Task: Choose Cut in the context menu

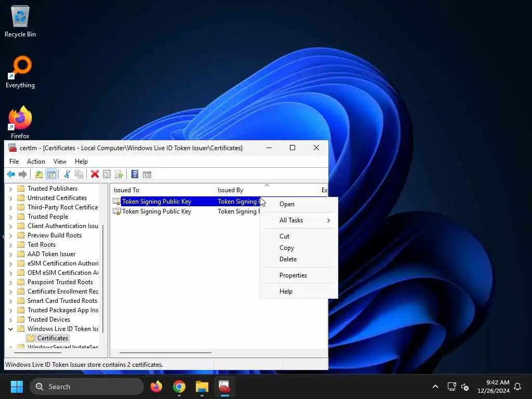Action: click(x=299, y=236)
